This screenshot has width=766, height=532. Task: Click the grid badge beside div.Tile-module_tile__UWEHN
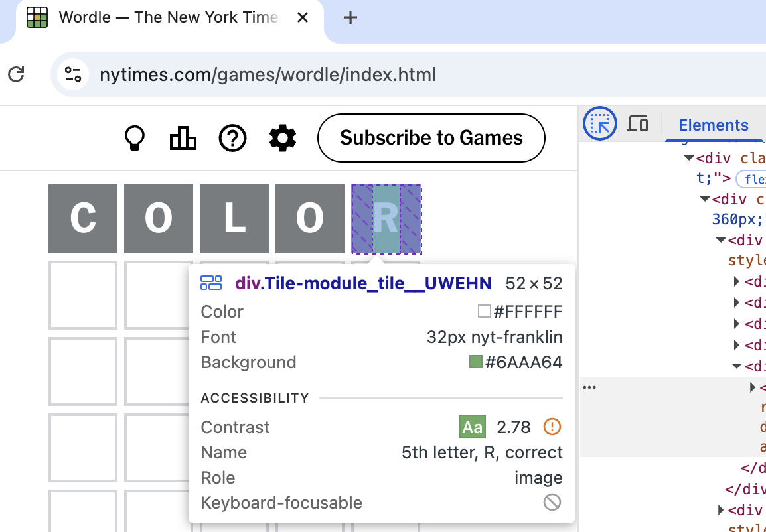(211, 283)
